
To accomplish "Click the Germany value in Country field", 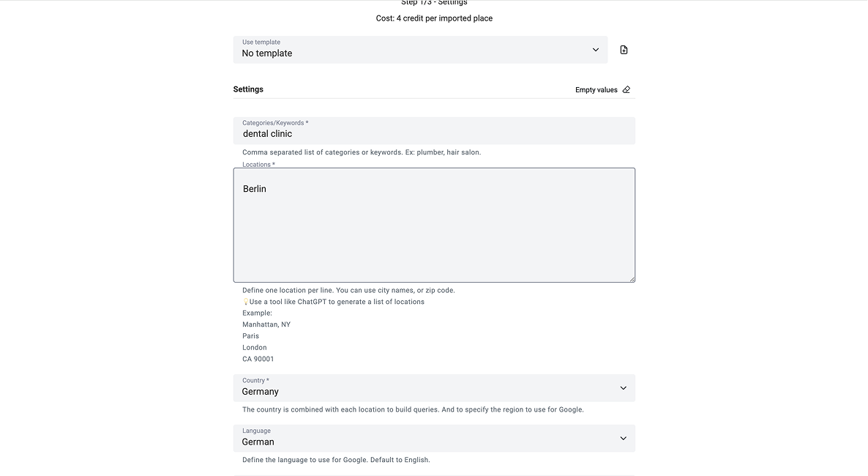I will [260, 392].
